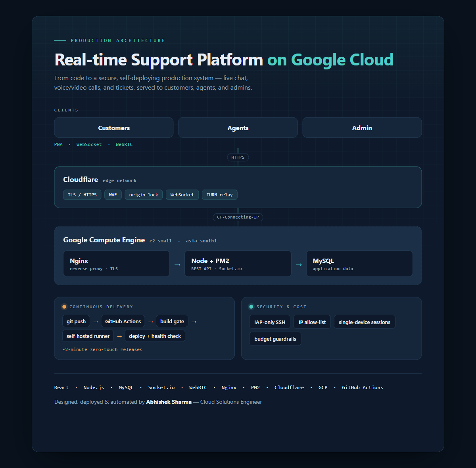
Task: Select the IAP-only SSH chip
Action: pos(270,322)
